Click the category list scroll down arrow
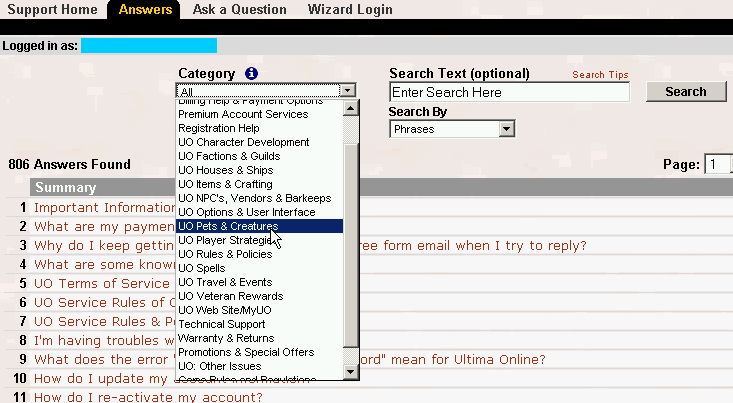This screenshot has height=403, width=733. [x=351, y=372]
